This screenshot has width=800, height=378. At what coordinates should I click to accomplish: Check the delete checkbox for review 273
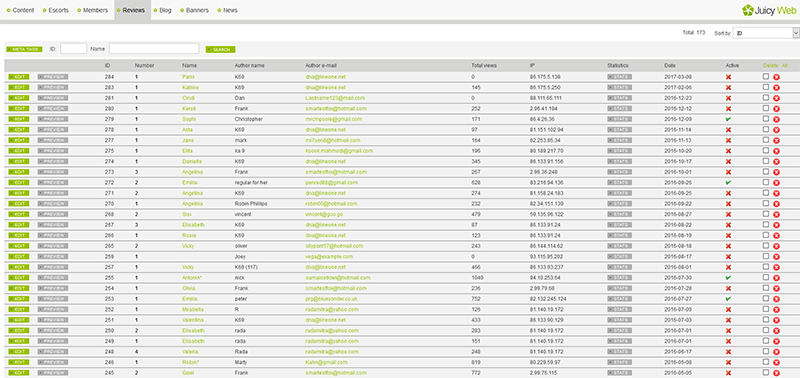click(x=766, y=171)
